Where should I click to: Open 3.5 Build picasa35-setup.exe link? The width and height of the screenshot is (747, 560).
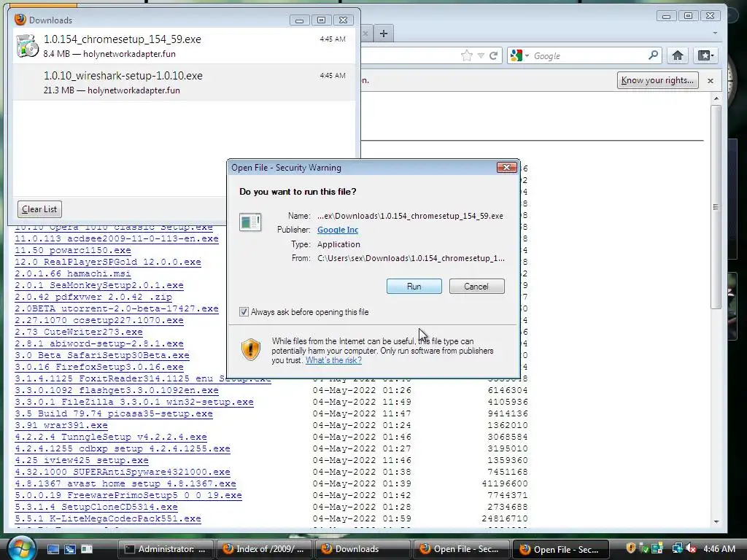pyautogui.click(x=114, y=414)
